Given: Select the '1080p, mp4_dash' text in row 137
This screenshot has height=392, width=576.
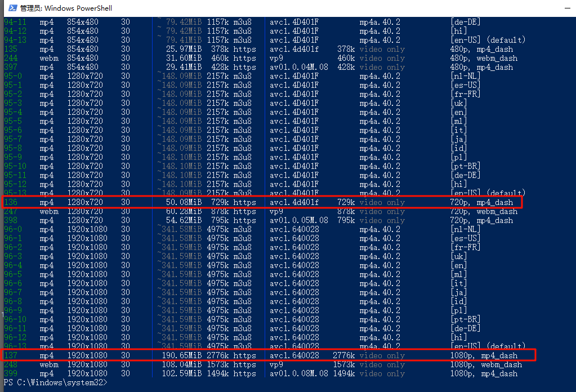Looking at the screenshot, I should point(484,355).
